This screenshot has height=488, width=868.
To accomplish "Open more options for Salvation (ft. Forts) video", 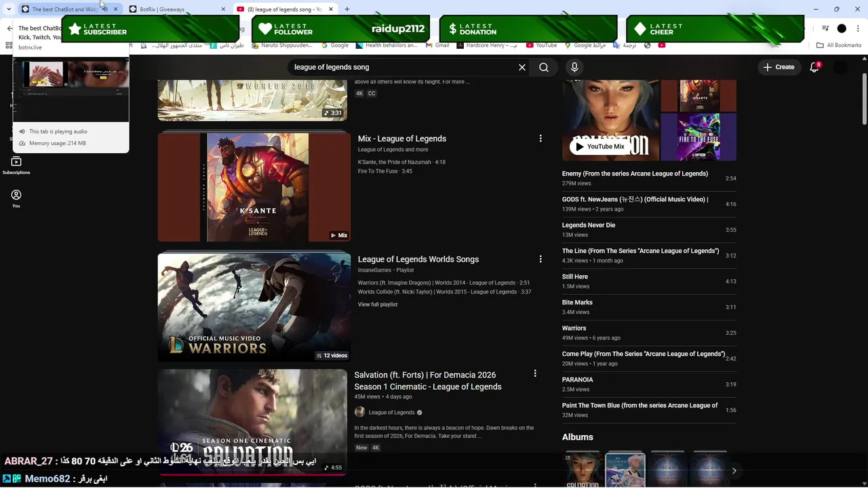I will pyautogui.click(x=535, y=373).
